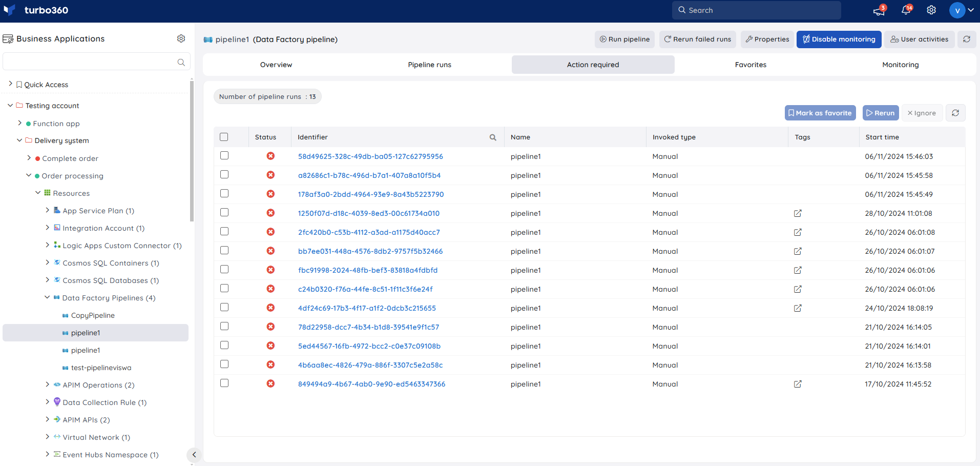Screen dimensions: 980x466
Task: Click the grid refresh icon beside Ignore
Action: tap(955, 113)
